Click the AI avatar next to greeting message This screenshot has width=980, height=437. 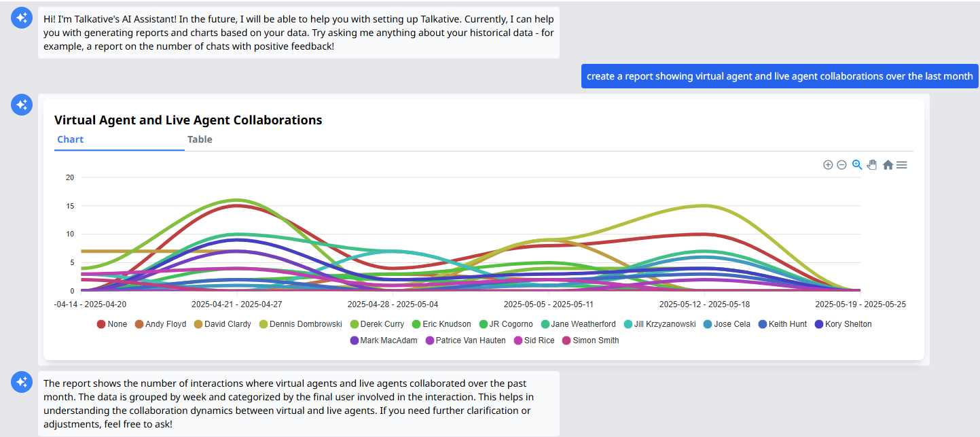22,18
